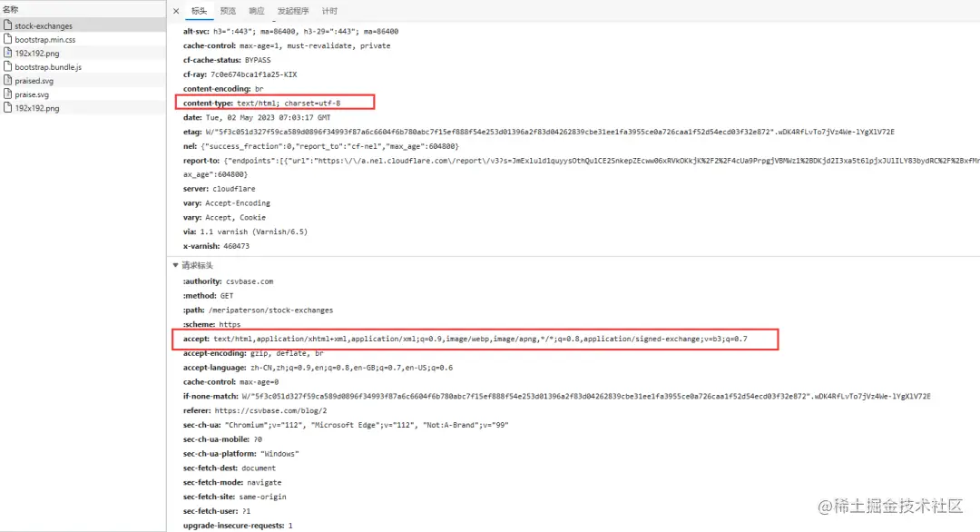This screenshot has height=532, width=980.
Task: Click the bootstrap.bundle.js file icon
Action: point(7,66)
